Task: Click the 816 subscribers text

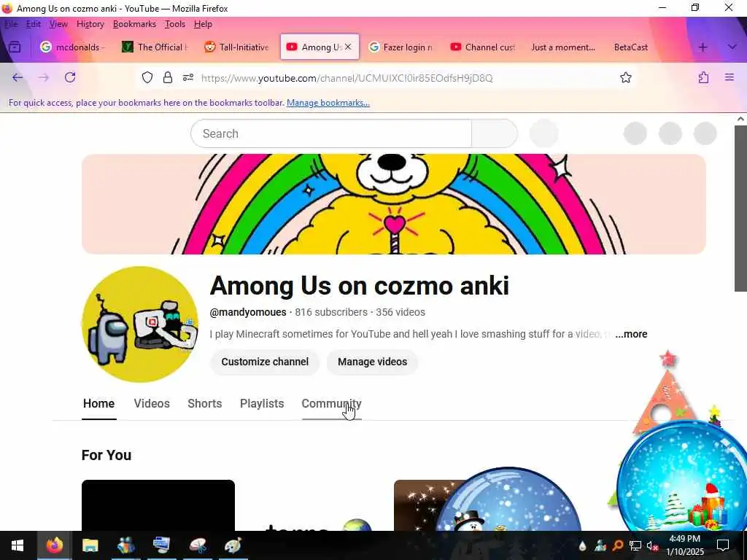Action: [x=331, y=312]
